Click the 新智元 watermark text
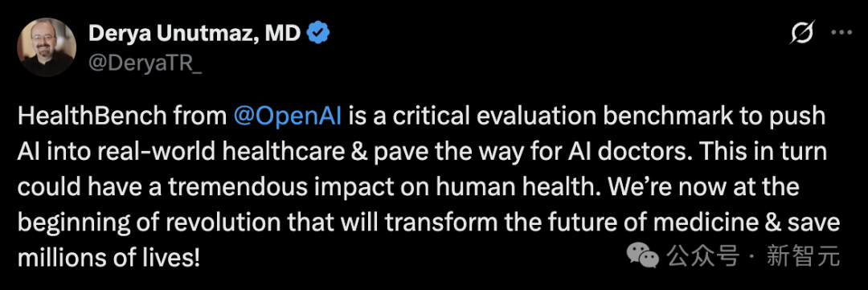 tap(803, 256)
